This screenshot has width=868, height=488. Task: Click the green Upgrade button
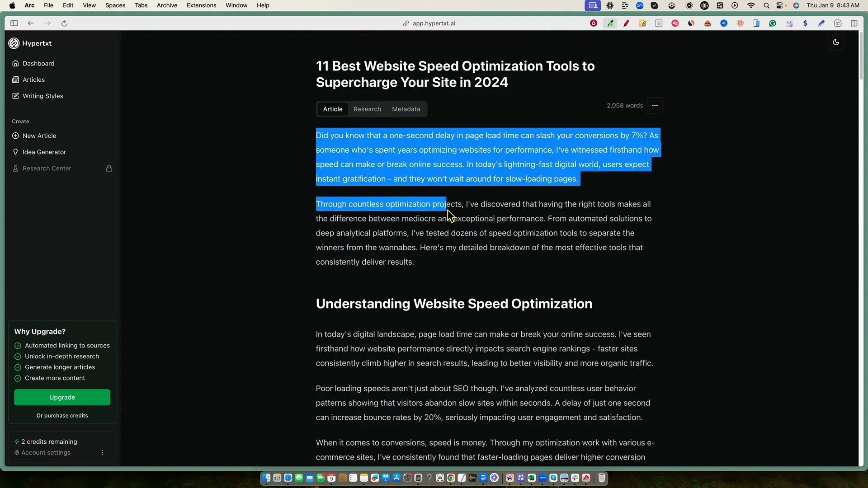[62, 397]
